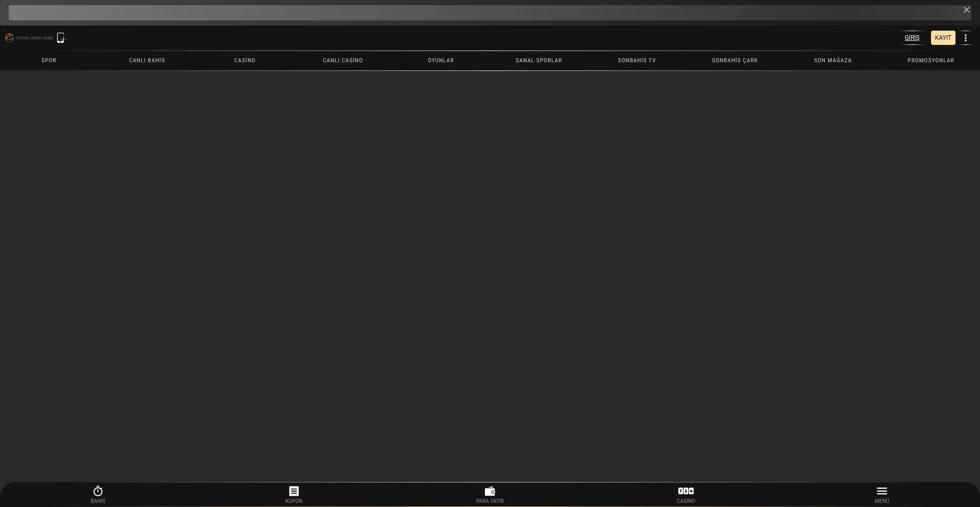
Task: Open the hamburger Menü icon
Action: [881, 491]
